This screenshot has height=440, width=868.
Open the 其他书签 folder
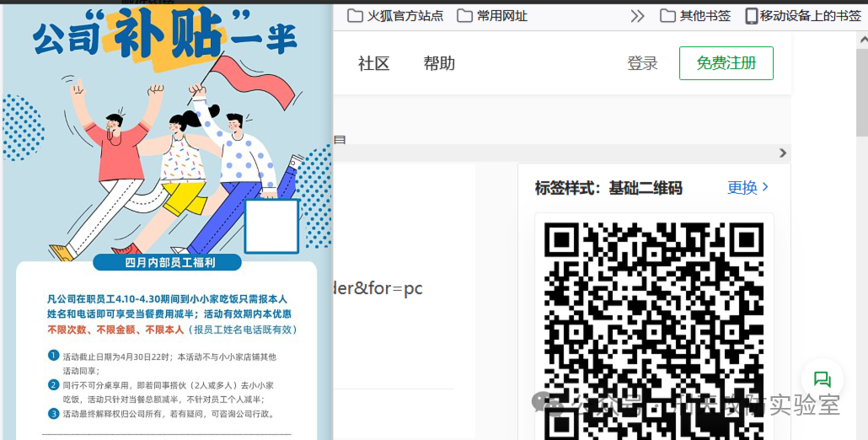tap(695, 15)
